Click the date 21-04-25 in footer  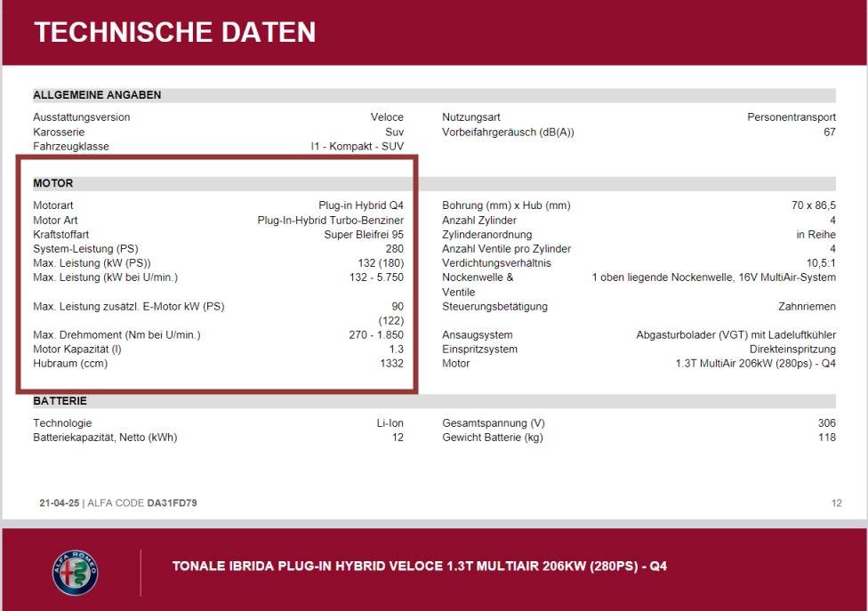click(60, 503)
